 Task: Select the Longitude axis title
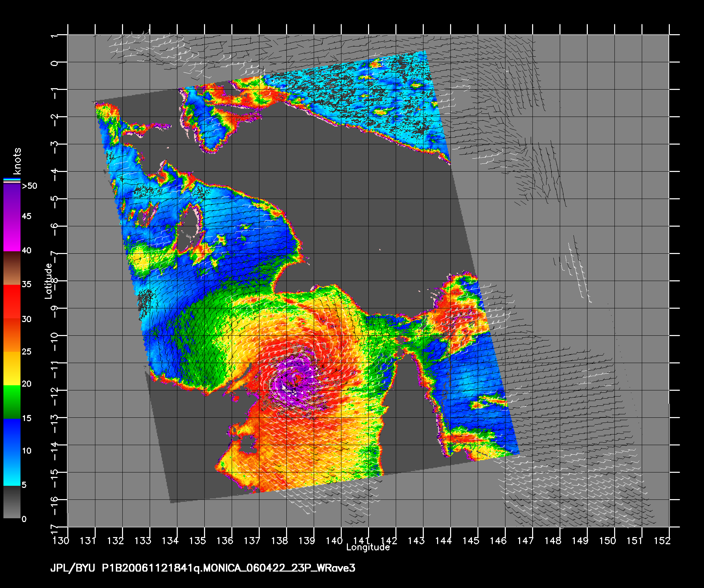[x=368, y=547]
